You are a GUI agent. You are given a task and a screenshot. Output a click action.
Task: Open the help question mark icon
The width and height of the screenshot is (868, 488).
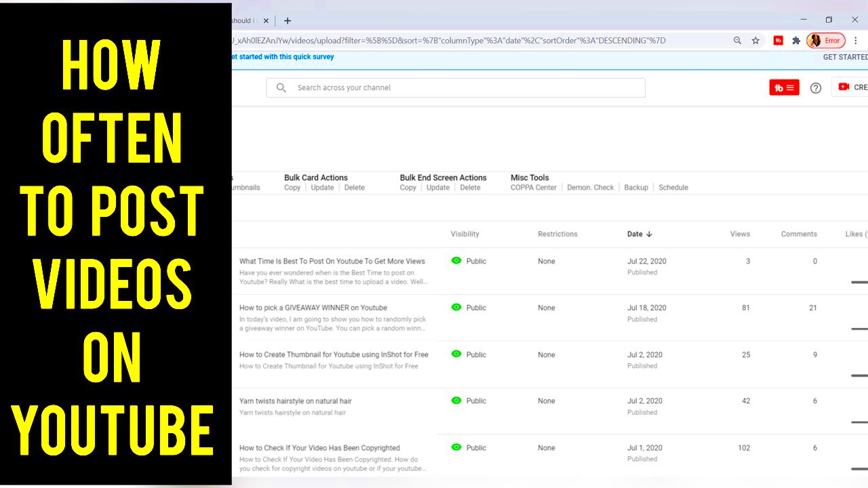coord(816,87)
